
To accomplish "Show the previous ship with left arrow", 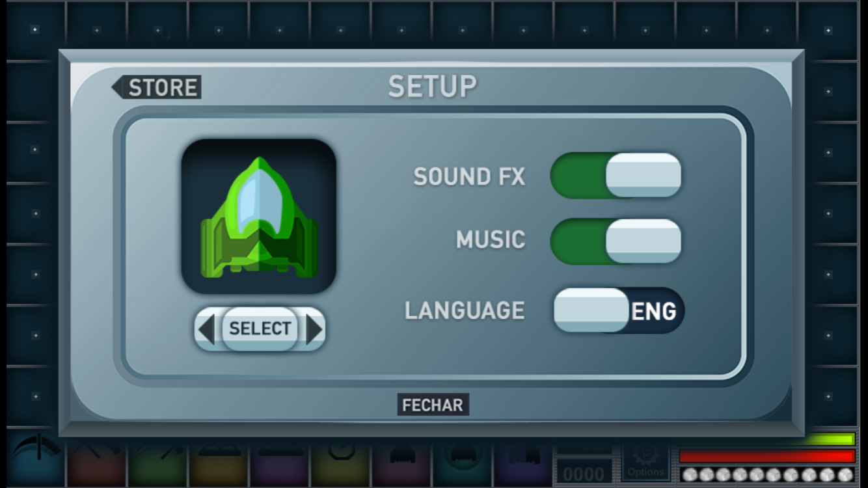I will 207,329.
